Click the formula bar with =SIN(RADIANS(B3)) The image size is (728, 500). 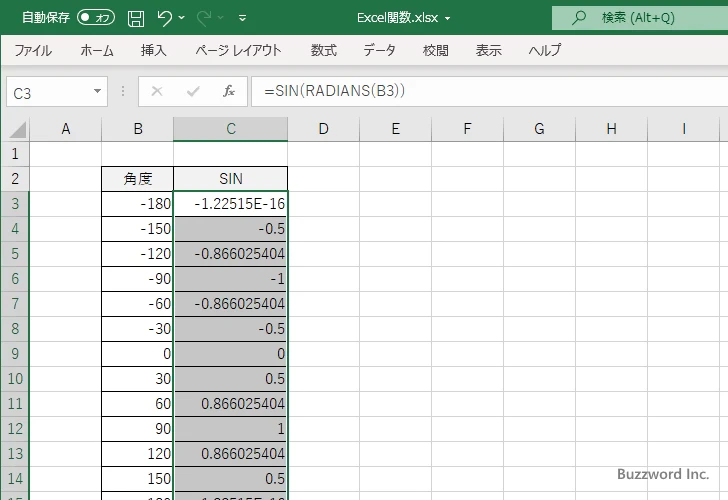(489, 91)
